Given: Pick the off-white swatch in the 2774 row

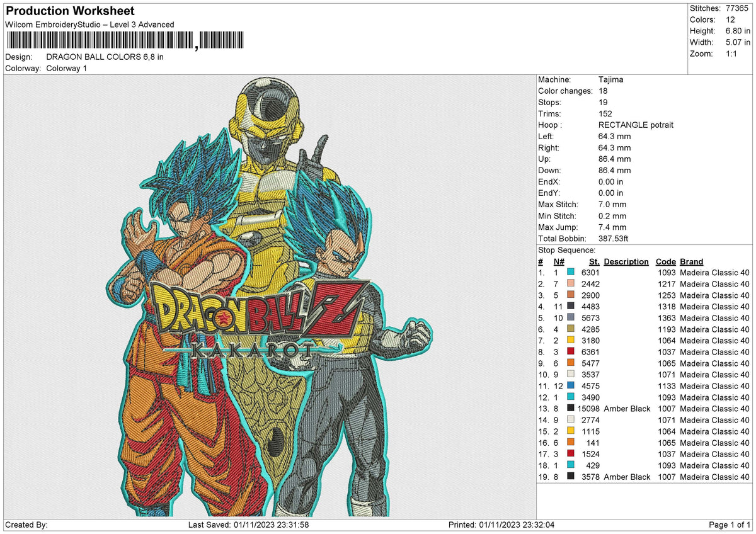Looking at the screenshot, I should (571, 420).
